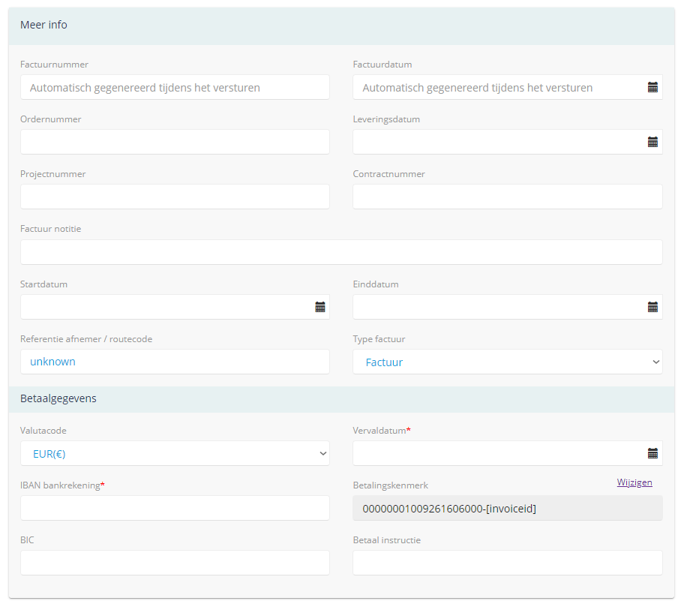
Task: Focus the Factuur notitie field
Action: (341, 252)
